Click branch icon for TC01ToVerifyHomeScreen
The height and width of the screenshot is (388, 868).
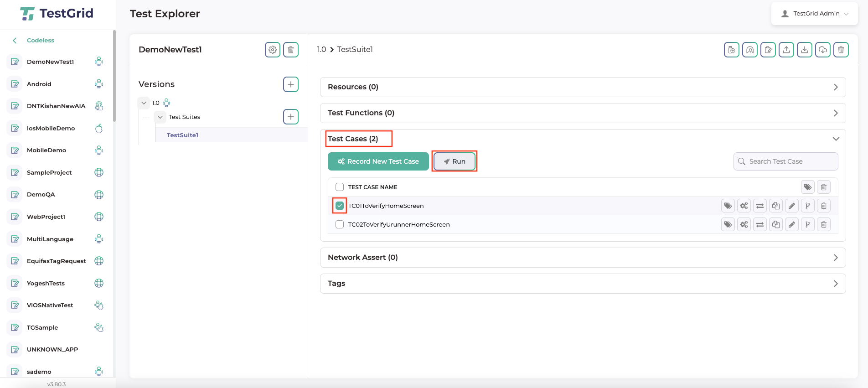[x=808, y=206]
